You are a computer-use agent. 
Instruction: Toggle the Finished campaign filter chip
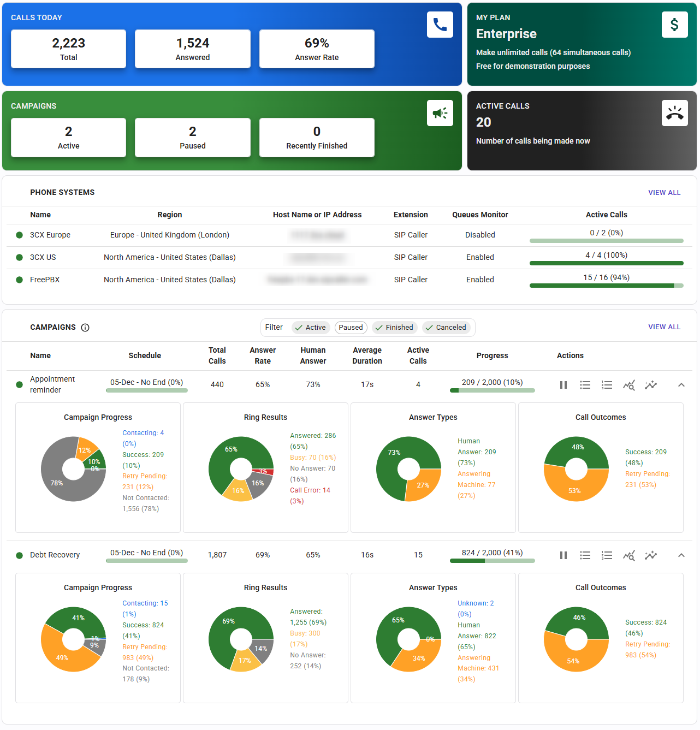(x=394, y=328)
